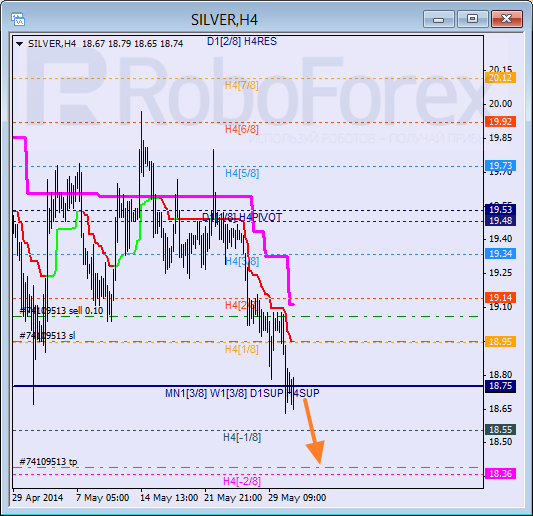
Task: Click the 19.92 red price label
Action: (500, 122)
